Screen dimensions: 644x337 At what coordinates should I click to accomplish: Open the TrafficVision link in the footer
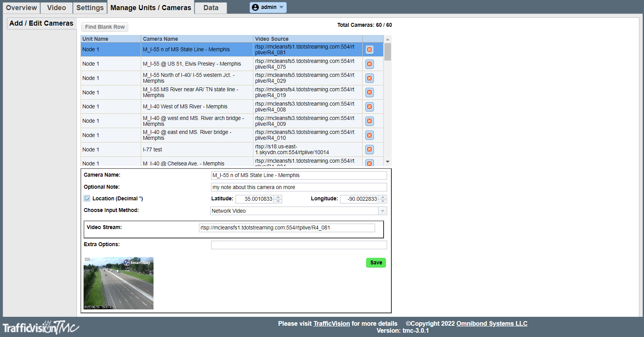point(332,323)
